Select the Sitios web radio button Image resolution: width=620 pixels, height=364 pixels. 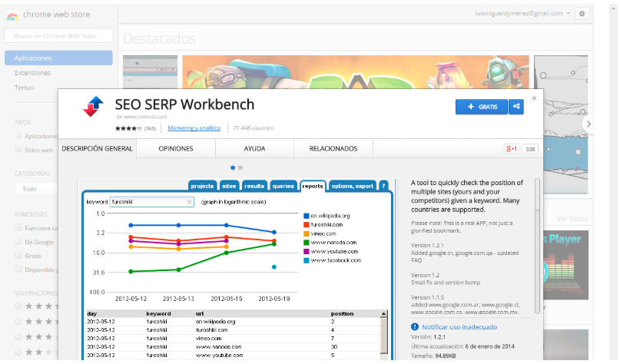[18, 150]
